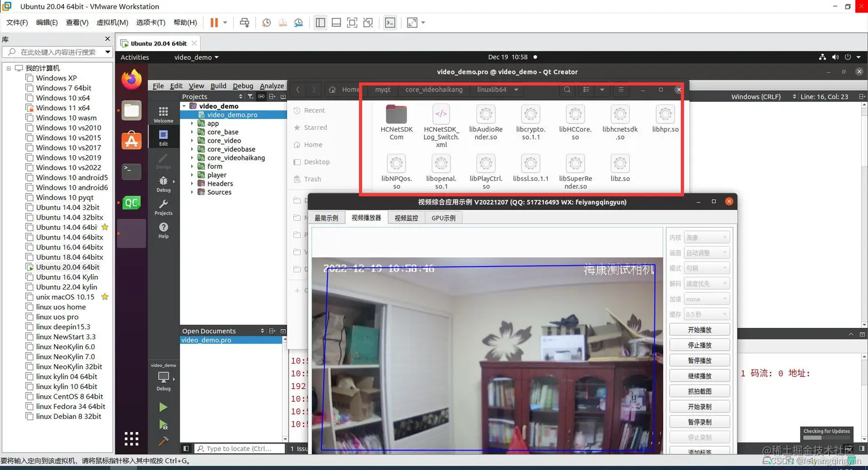Toggle checkbox next to linux uos pro
Image resolution: width=868 pixels, height=470 pixels.
(29, 317)
